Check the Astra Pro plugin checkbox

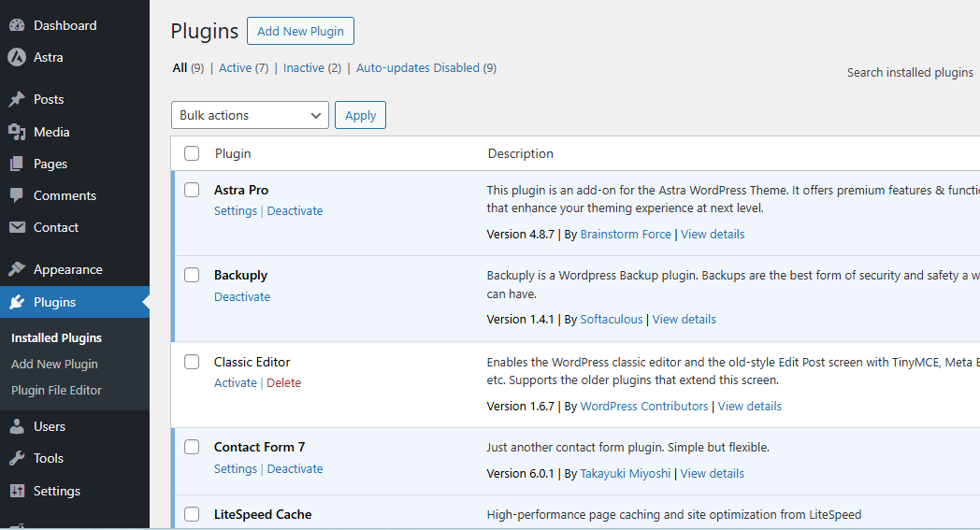192,190
